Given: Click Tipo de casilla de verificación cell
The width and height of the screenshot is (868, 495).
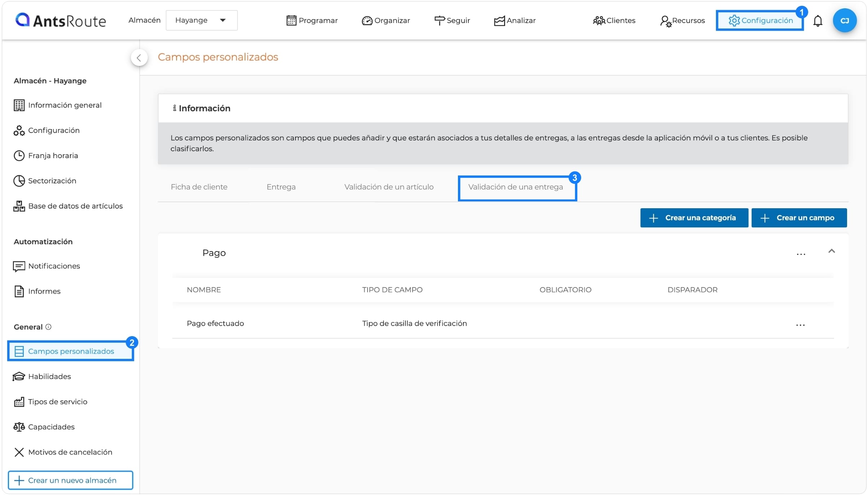Looking at the screenshot, I should coord(414,324).
